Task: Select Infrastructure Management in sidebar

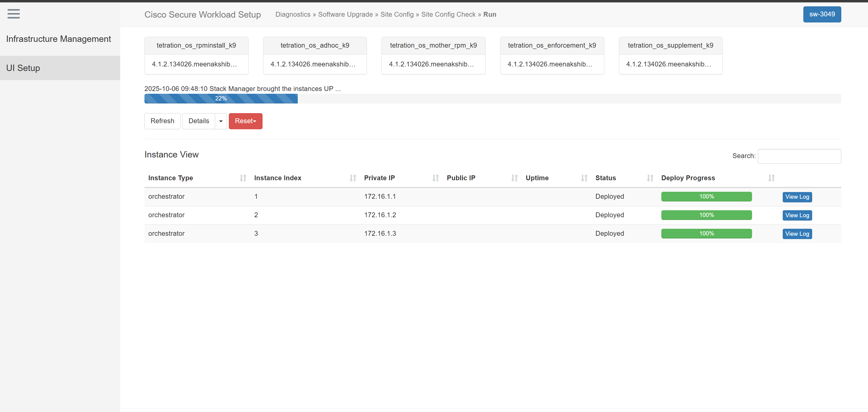Action: pyautogui.click(x=58, y=39)
